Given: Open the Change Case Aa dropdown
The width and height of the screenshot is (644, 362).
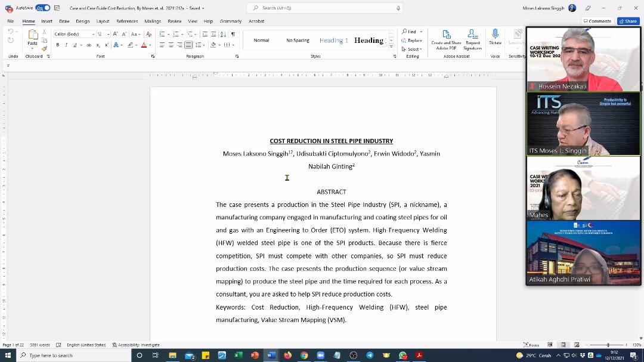Looking at the screenshot, I should click(135, 34).
